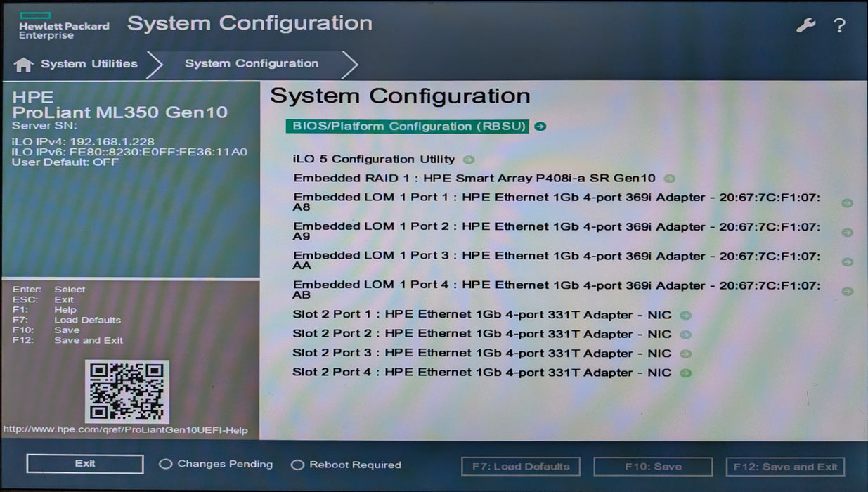Open the arrow icon for Slot 2 Port 1
The image size is (868, 492).
coord(685,316)
